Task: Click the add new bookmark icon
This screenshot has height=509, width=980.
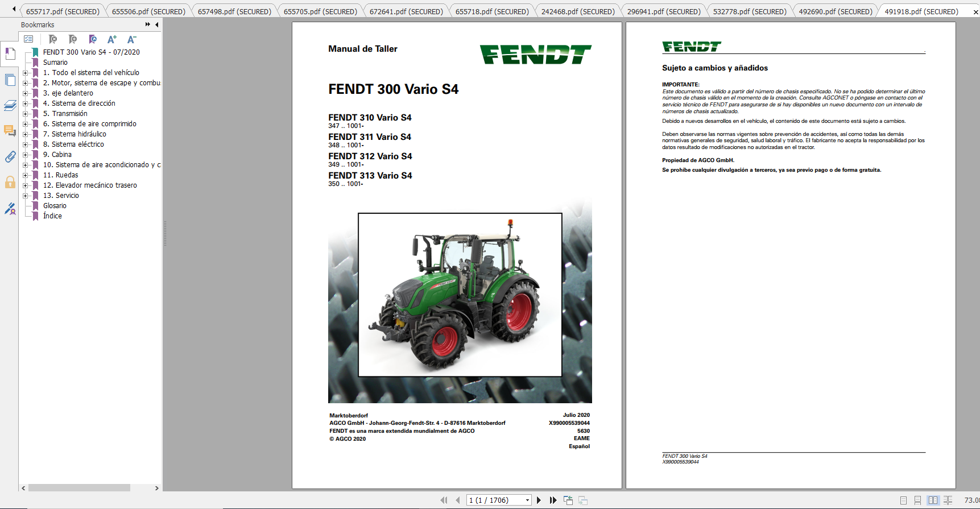Action: click(x=73, y=39)
